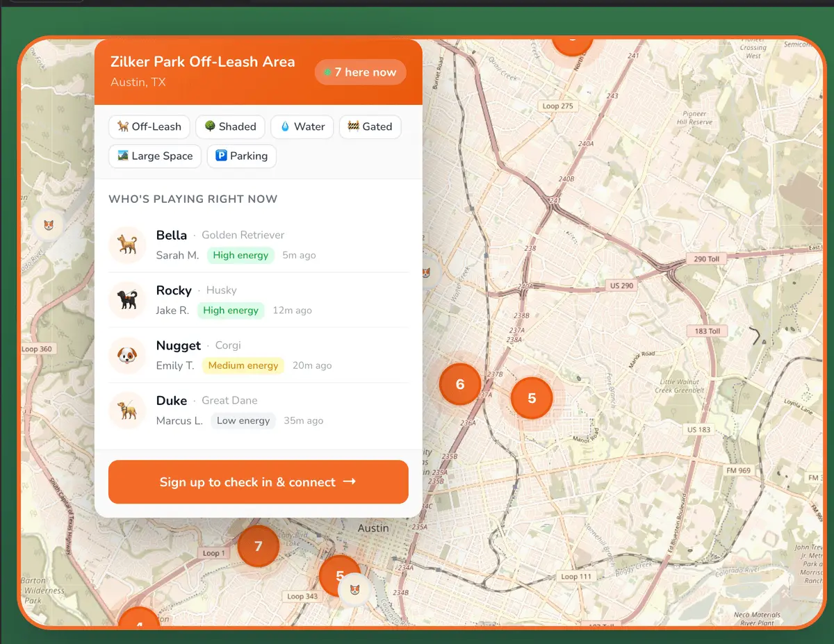Click the Shaded amenity tag
Image resolution: width=834 pixels, height=644 pixels.
click(x=230, y=126)
